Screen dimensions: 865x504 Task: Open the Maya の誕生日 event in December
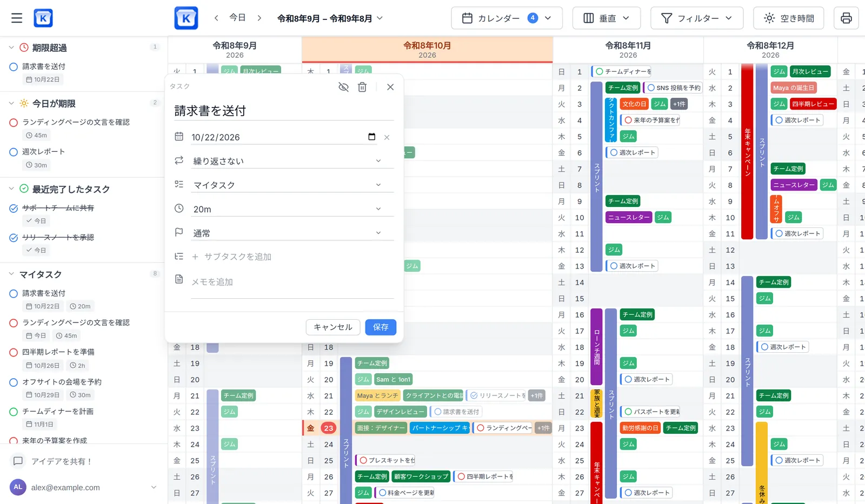(x=793, y=88)
